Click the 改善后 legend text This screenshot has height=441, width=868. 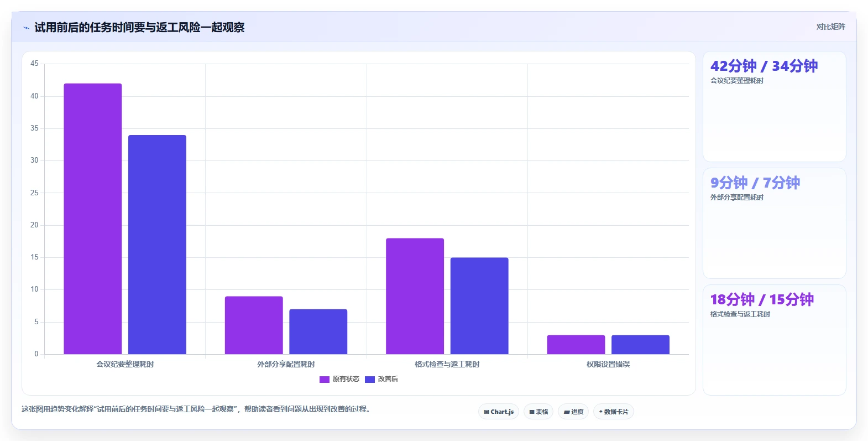[x=388, y=379]
